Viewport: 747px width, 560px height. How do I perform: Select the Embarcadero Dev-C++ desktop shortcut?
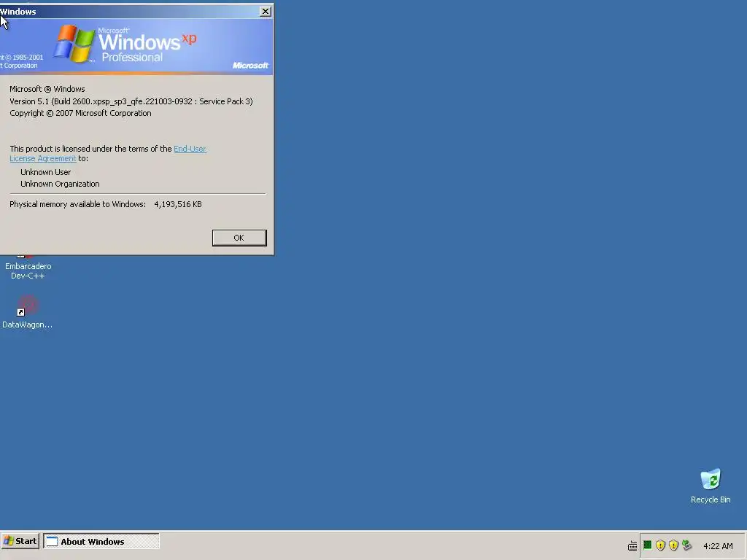(28, 268)
